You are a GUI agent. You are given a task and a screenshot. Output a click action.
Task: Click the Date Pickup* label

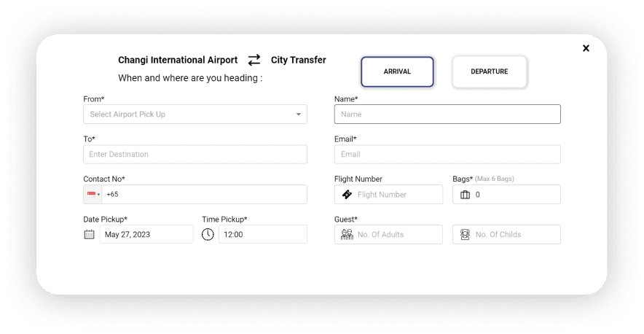click(x=105, y=220)
